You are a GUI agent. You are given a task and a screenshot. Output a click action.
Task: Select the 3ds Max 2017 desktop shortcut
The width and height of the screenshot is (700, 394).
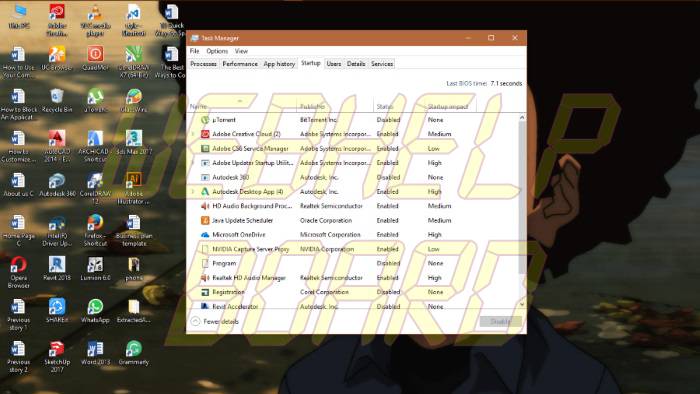point(133,142)
